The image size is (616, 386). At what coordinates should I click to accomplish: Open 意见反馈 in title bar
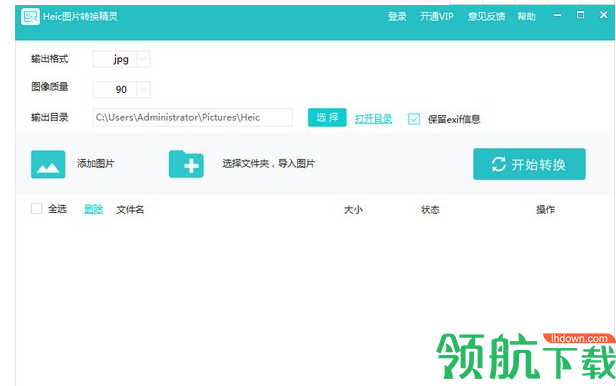[x=486, y=16]
